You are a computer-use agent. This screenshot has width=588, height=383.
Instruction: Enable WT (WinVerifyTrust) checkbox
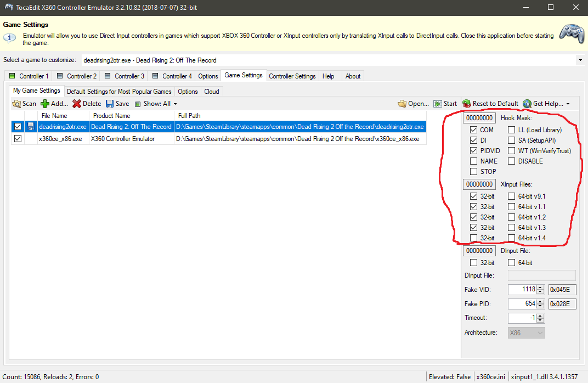tap(512, 151)
